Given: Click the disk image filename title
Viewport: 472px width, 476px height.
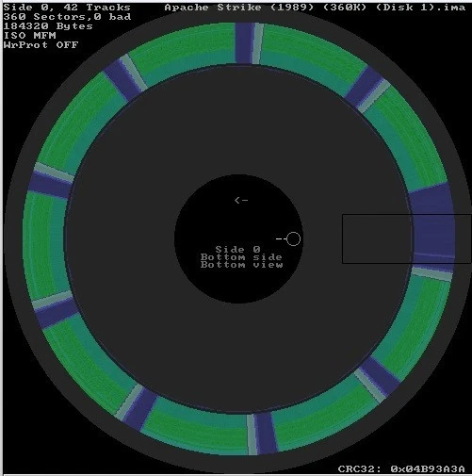Looking at the screenshot, I should (x=315, y=8).
